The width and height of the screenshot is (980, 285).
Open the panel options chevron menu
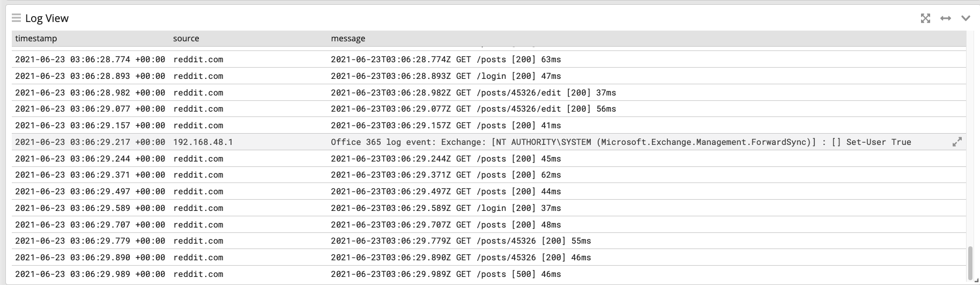click(x=966, y=18)
